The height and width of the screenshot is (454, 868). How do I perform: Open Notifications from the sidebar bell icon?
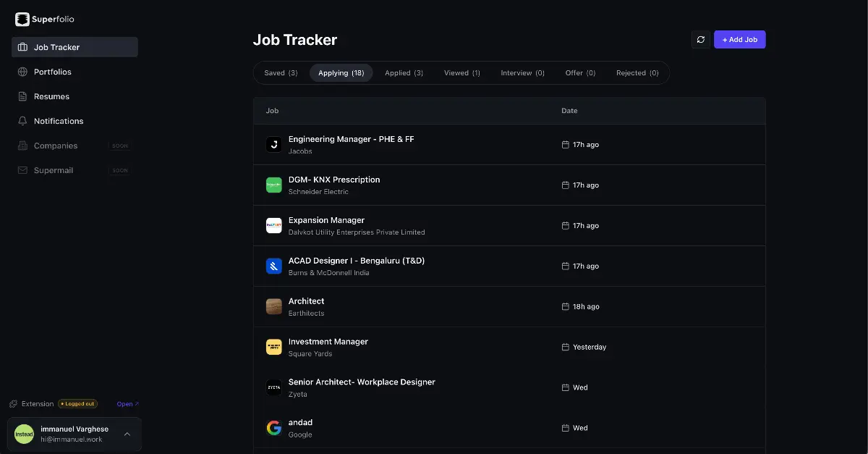[22, 121]
